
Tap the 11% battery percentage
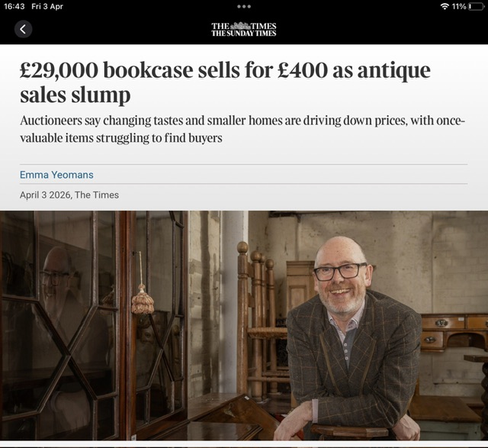coord(459,7)
